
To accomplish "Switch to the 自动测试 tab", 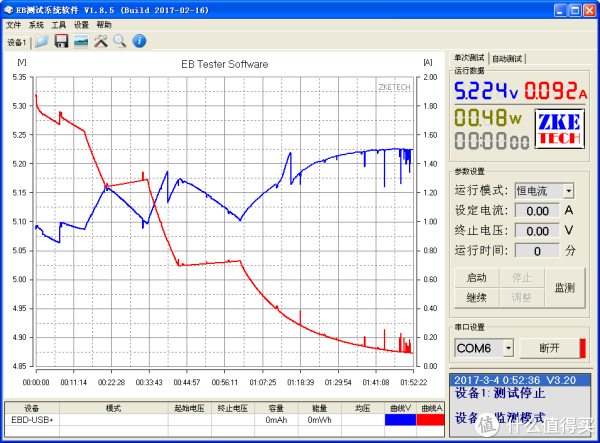I will click(507, 59).
